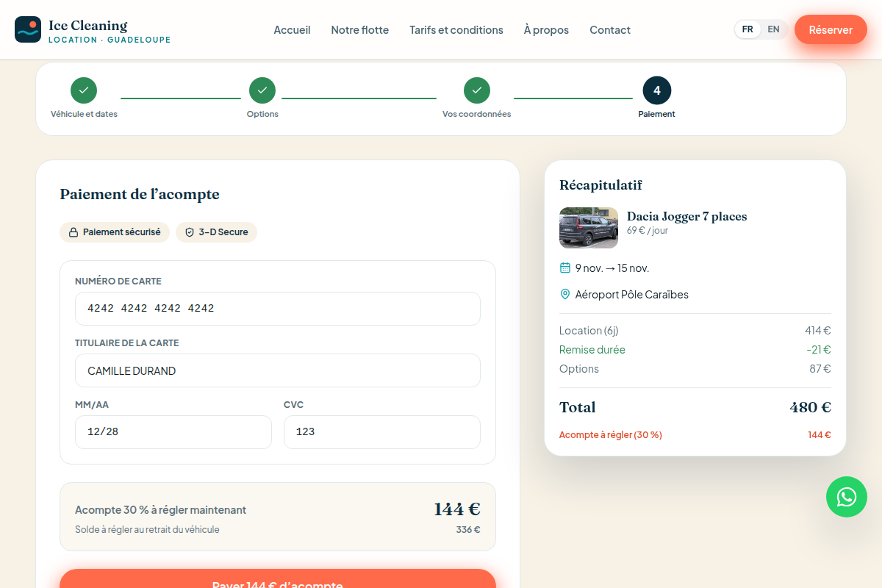Click the shield icon in 3-D Secure badge
Image resolution: width=882 pixels, height=588 pixels.
190,232
